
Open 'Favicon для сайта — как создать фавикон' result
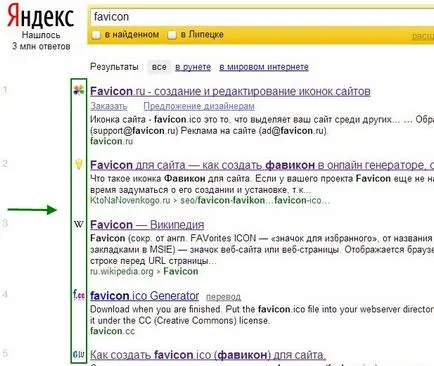tap(262, 165)
